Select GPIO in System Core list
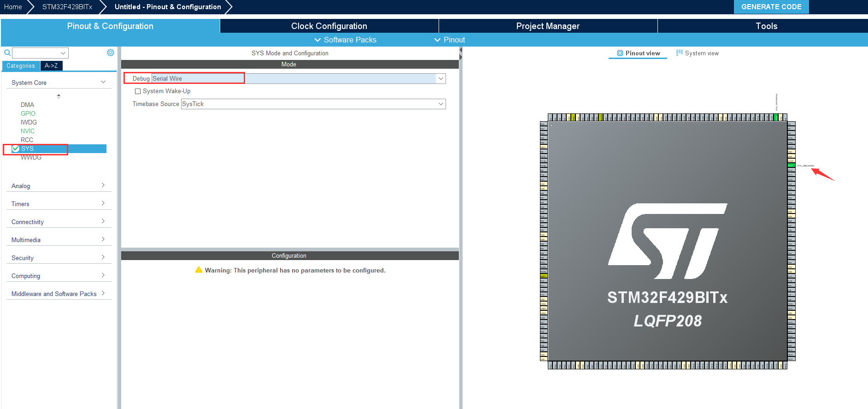The width and height of the screenshot is (868, 409). (x=28, y=113)
